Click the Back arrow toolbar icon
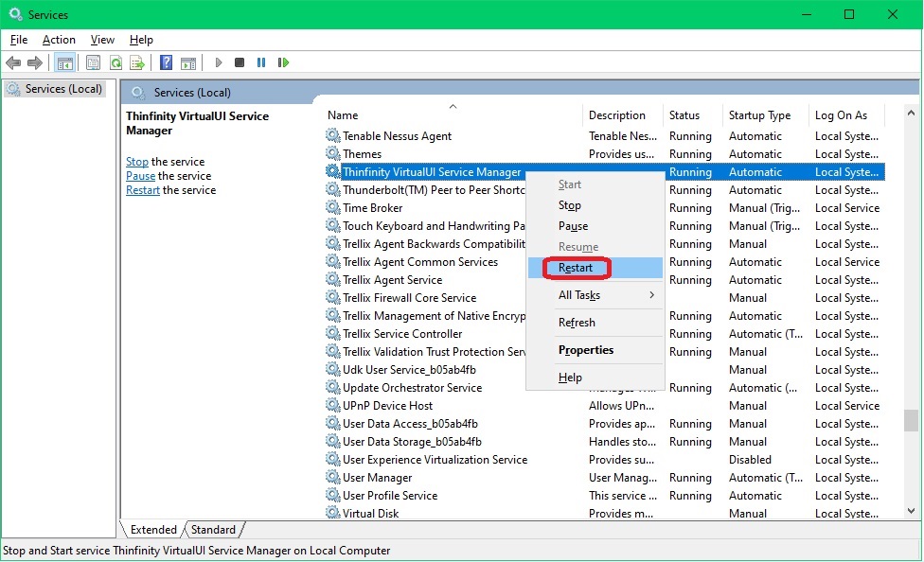This screenshot has height=562, width=924. click(13, 62)
